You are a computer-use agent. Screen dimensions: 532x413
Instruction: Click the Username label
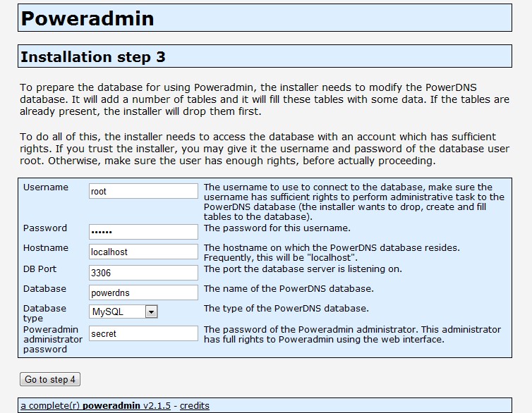pyautogui.click(x=46, y=187)
